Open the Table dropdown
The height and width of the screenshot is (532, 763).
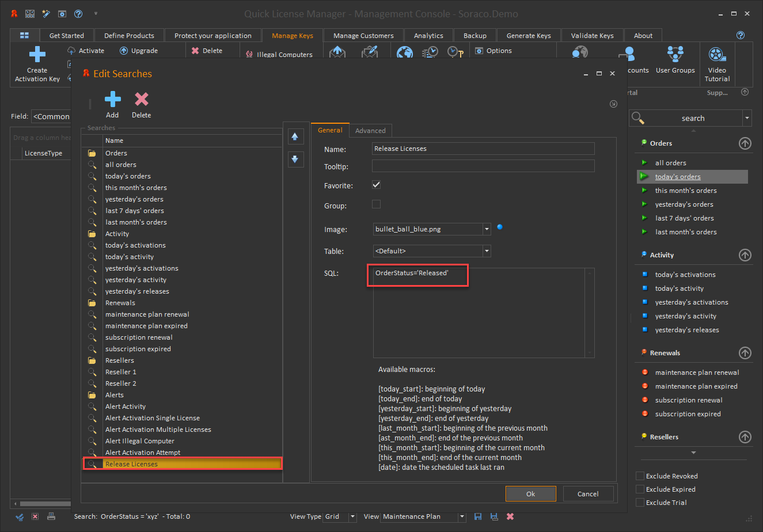[487, 251]
